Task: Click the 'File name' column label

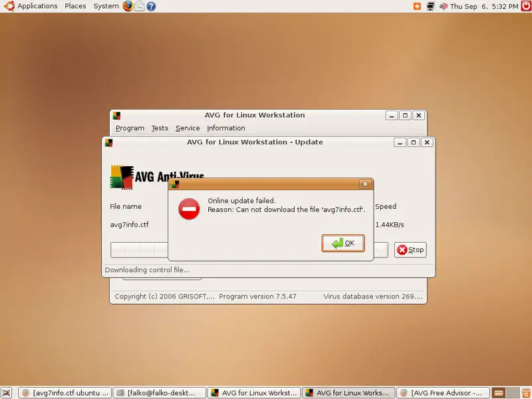Action: pyautogui.click(x=126, y=206)
